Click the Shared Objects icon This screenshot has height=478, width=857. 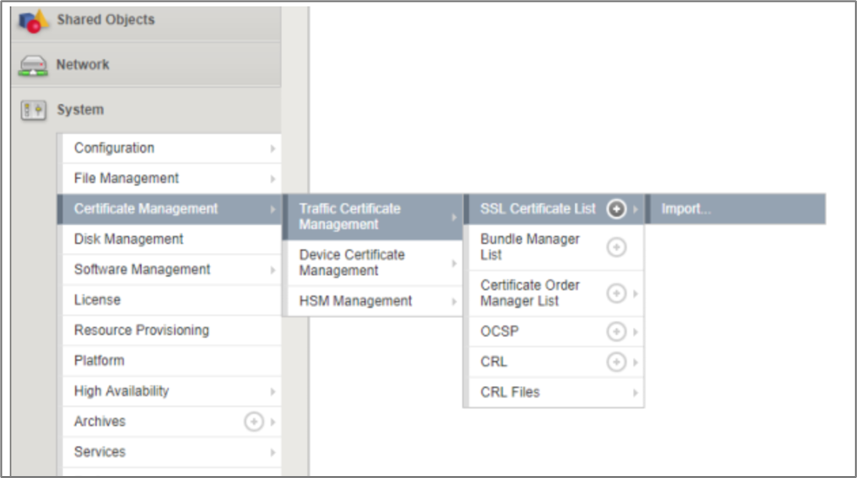coord(34,20)
